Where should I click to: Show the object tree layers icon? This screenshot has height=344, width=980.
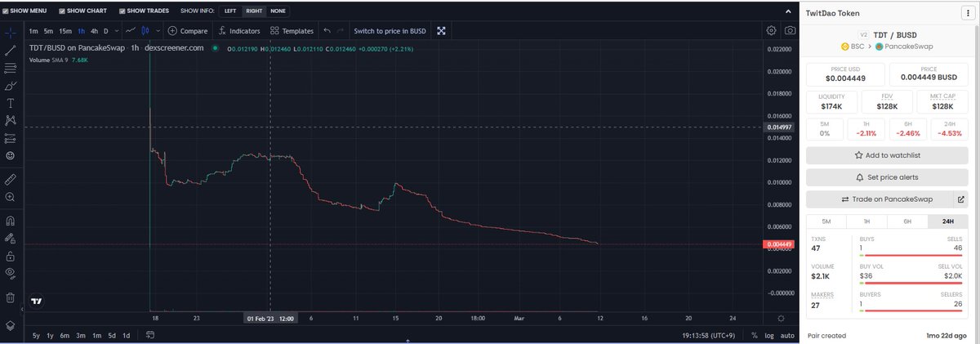click(11, 325)
